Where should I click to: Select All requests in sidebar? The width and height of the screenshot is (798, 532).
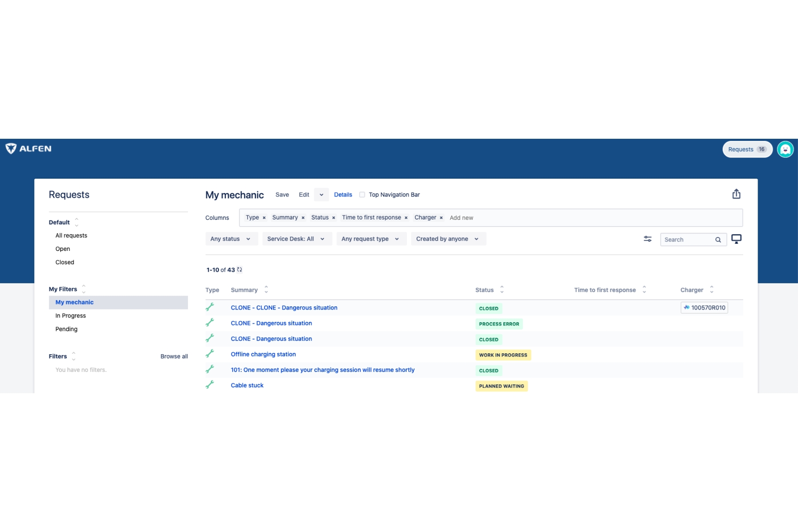coord(71,235)
